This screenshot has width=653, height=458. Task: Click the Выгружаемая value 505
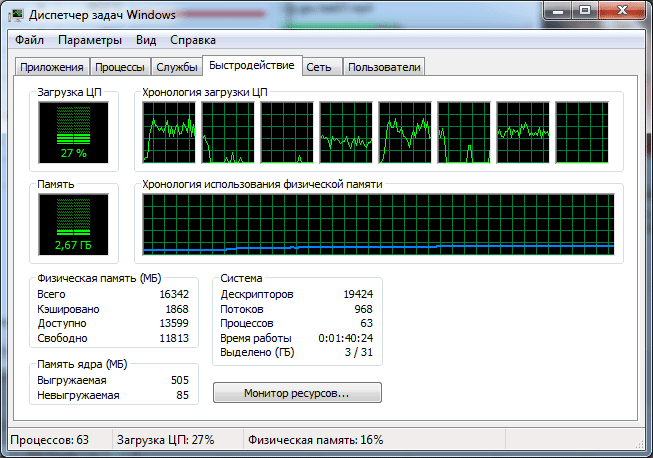pyautogui.click(x=180, y=380)
